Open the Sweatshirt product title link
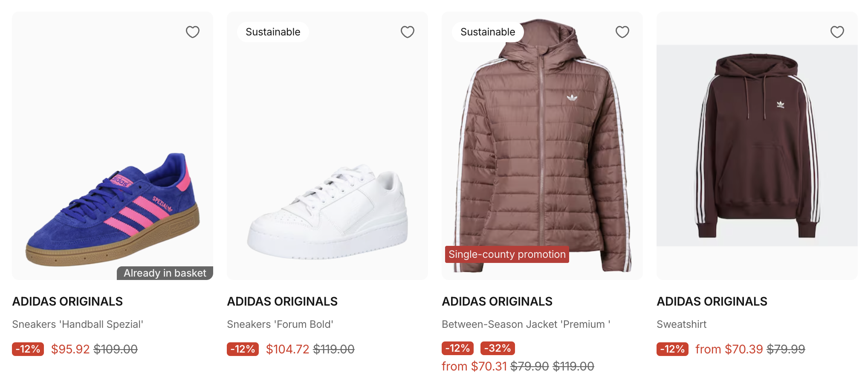The image size is (868, 385). (x=681, y=324)
